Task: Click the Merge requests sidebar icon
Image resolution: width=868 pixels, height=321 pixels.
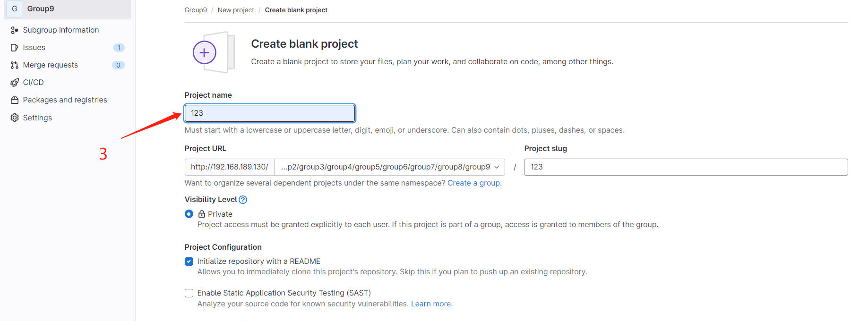Action: (15, 65)
